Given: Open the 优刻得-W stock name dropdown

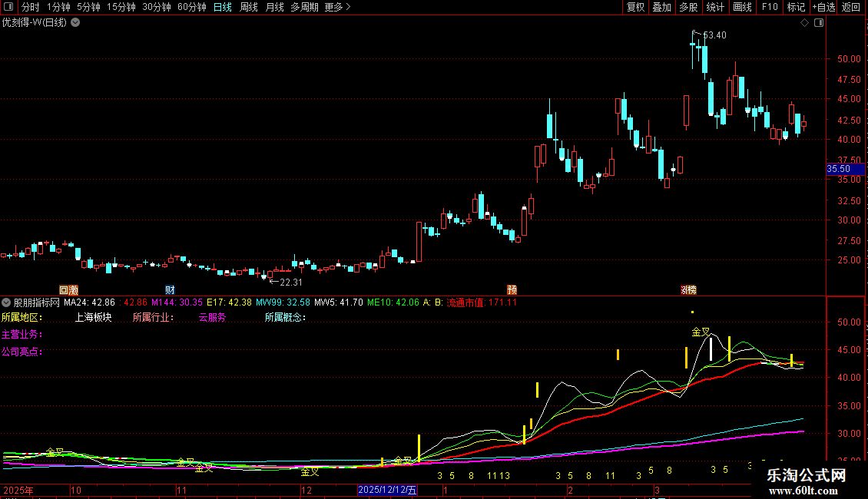Looking at the screenshot, I should (75, 23).
